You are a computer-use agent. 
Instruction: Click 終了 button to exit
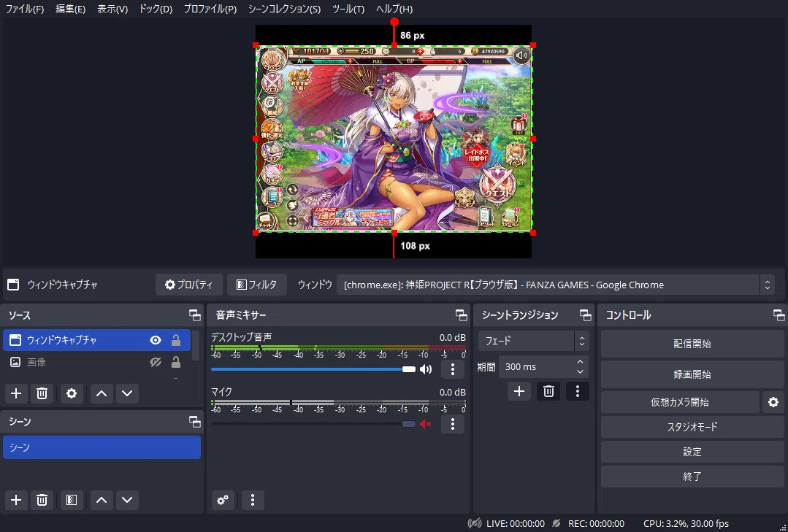(692, 477)
